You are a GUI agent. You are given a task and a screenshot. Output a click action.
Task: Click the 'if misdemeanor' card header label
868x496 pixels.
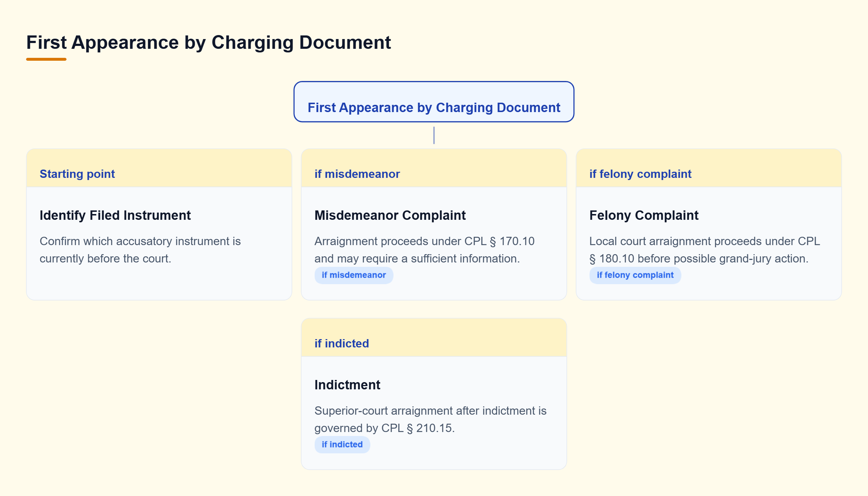click(x=357, y=174)
